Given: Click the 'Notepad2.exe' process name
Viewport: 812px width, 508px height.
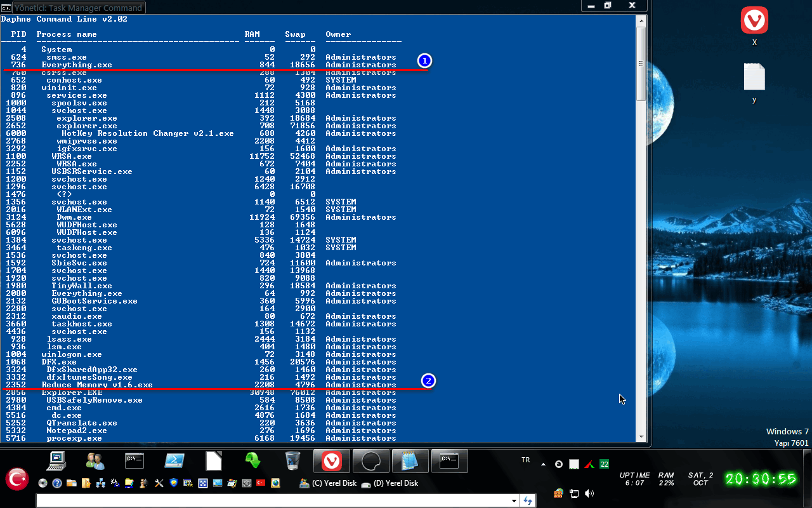Looking at the screenshot, I should pos(77,431).
